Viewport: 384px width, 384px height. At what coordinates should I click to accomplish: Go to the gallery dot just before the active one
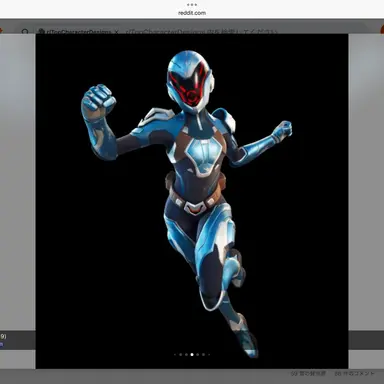pyautogui.click(x=186, y=355)
